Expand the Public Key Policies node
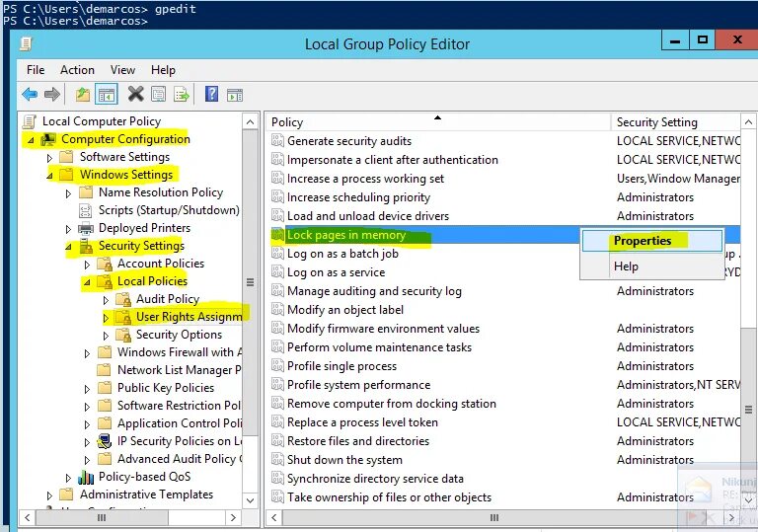The image size is (758, 532). (87, 389)
